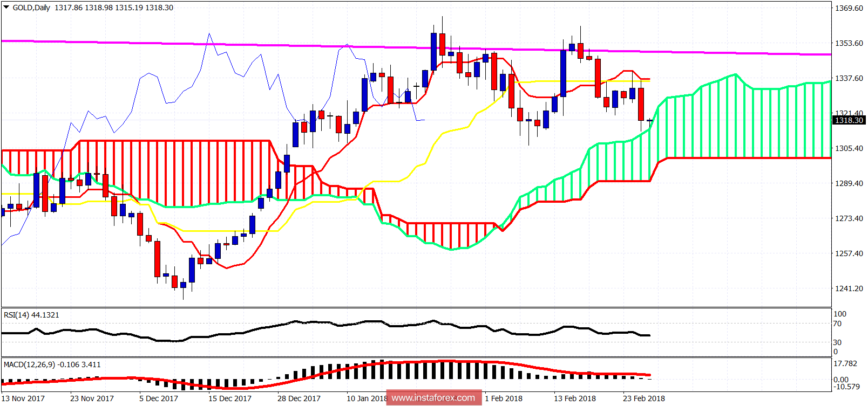
Task: Open the www.instaforex.com watermark link
Action: point(433,398)
